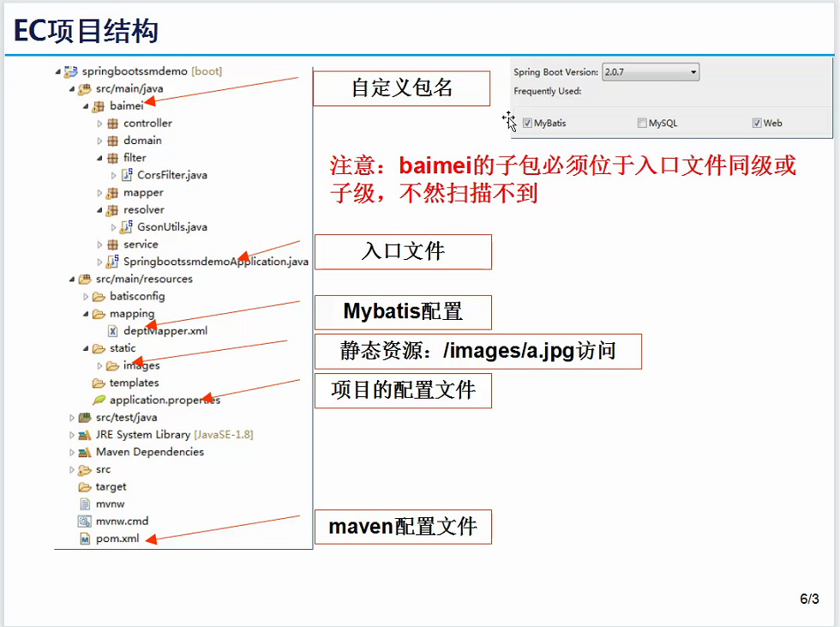
Task: Collapse the src/main/resources node
Action: point(72,280)
